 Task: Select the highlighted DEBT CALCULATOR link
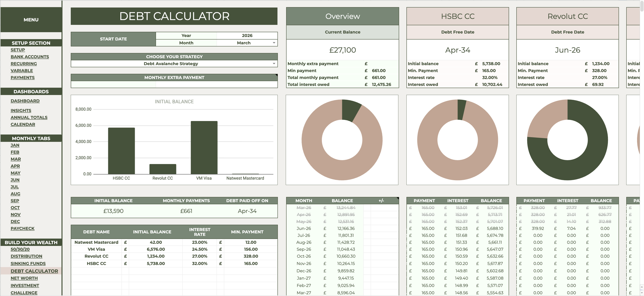[34, 271]
